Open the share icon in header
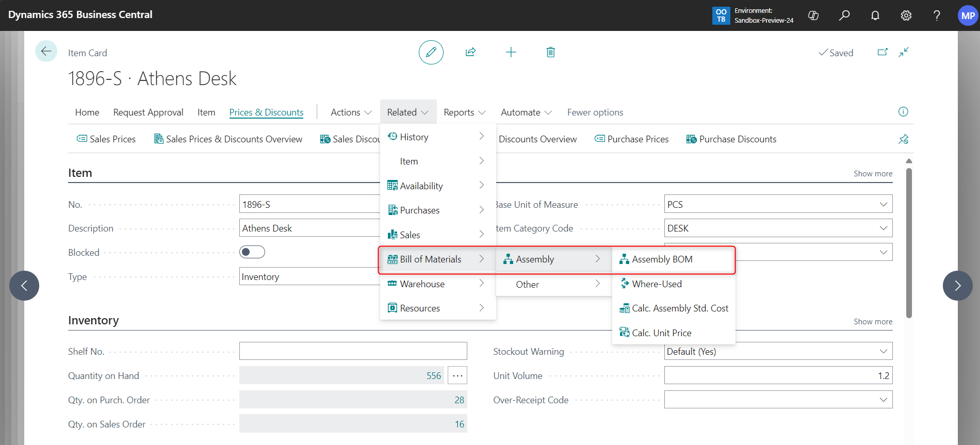This screenshot has height=445, width=980. click(470, 52)
